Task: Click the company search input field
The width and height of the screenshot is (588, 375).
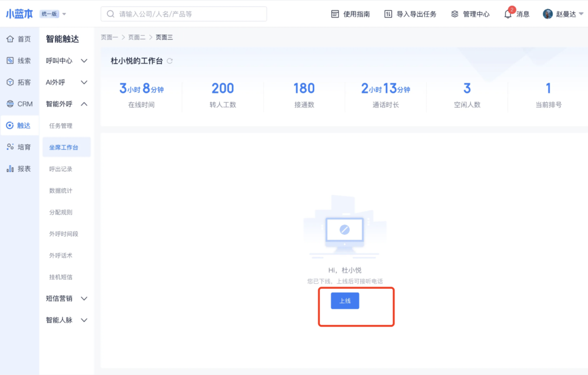Action: coord(184,14)
